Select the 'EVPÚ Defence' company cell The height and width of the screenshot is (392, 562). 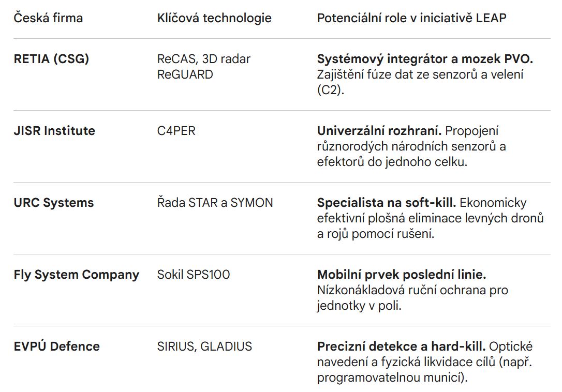click(56, 346)
